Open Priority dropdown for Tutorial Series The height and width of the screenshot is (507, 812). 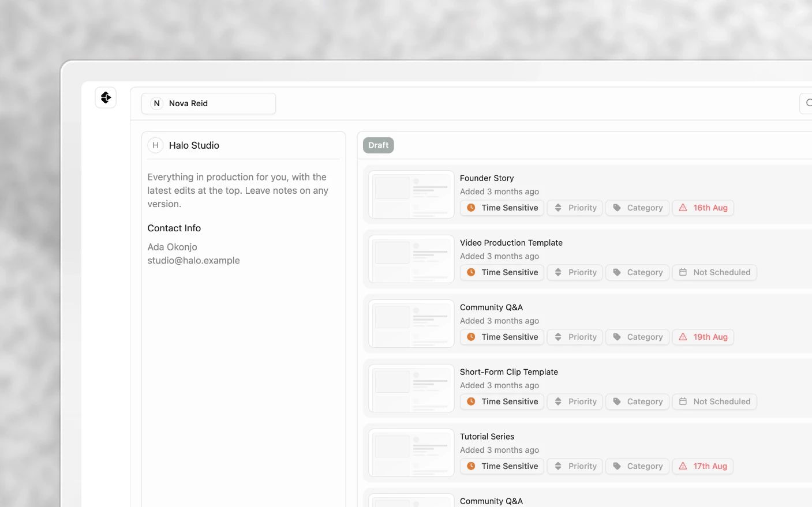pos(575,466)
